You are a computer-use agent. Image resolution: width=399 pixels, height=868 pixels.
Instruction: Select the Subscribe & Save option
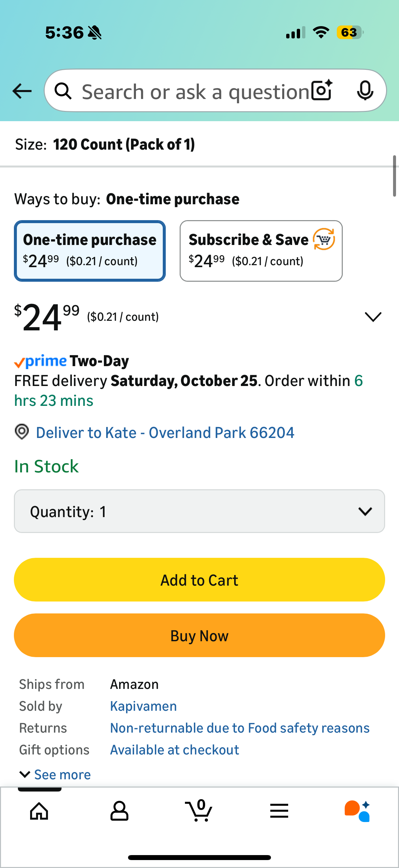coord(261,251)
